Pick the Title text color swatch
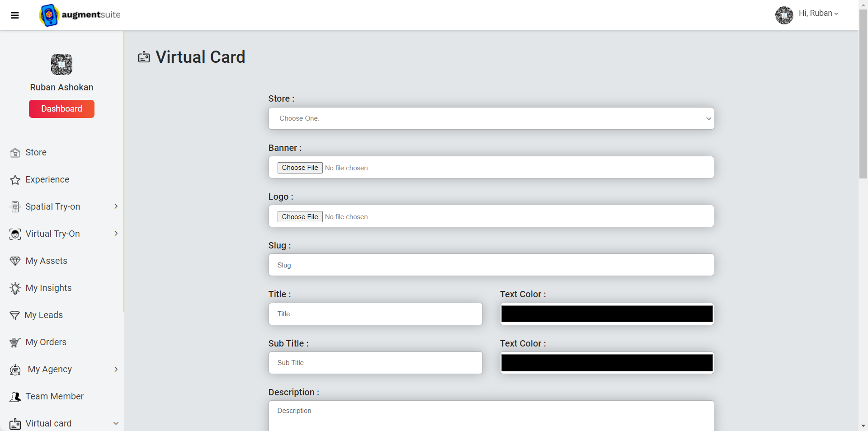The height and width of the screenshot is (431, 868). tap(607, 314)
